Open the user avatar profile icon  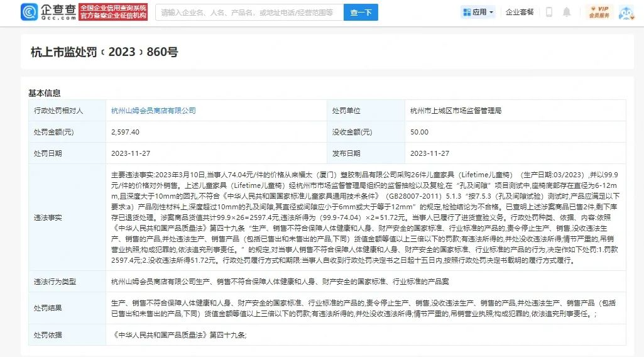(626, 12)
